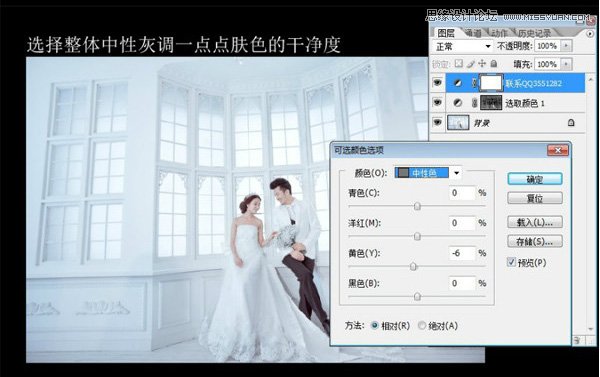The height and width of the screenshot is (377, 600).
Task: Hide the 选取颜色 1 layer via its eye icon
Action: click(437, 102)
